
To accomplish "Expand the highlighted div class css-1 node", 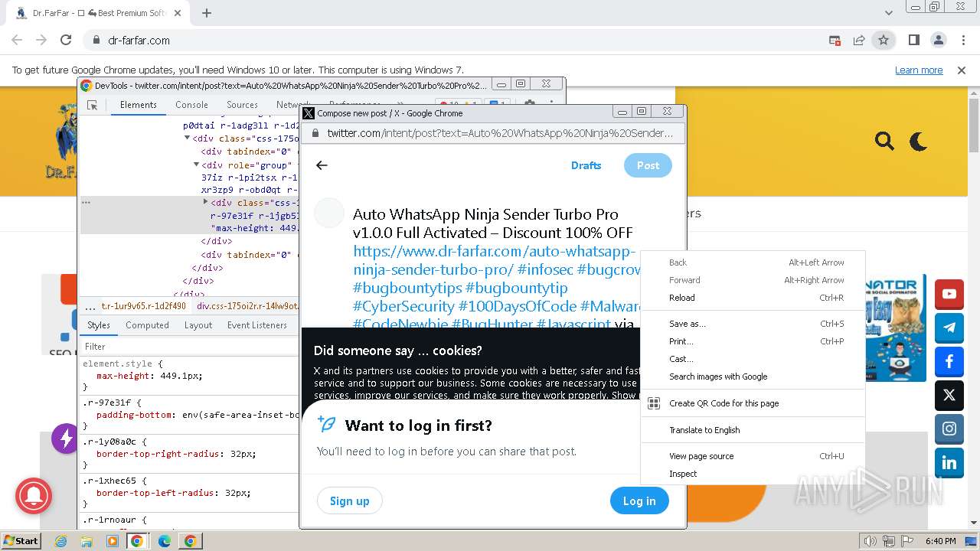I will coord(205,202).
